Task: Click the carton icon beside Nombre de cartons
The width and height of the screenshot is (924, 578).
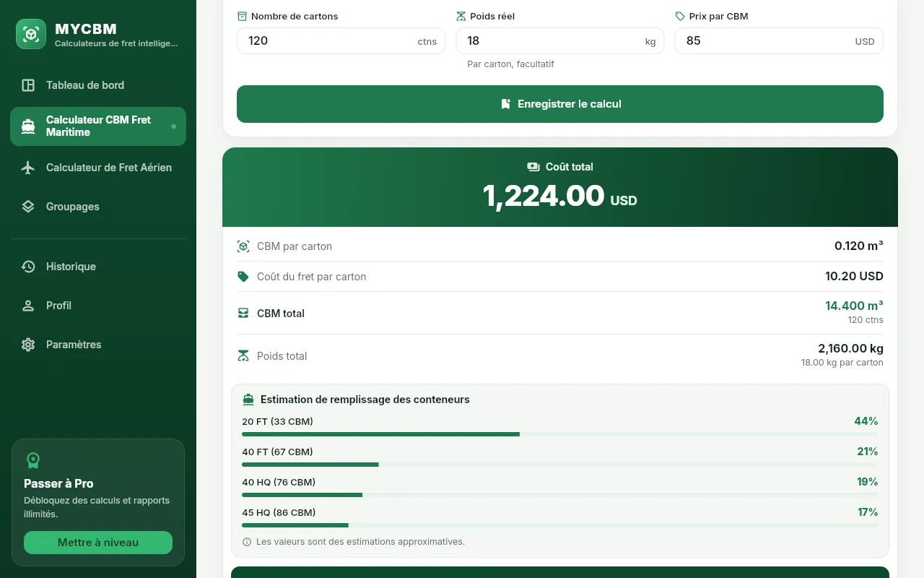Action: 242,16
